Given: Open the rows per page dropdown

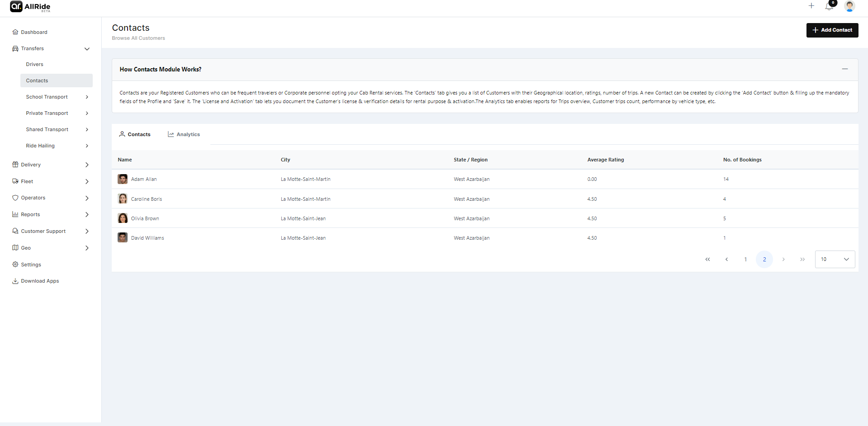Looking at the screenshot, I should 835,260.
